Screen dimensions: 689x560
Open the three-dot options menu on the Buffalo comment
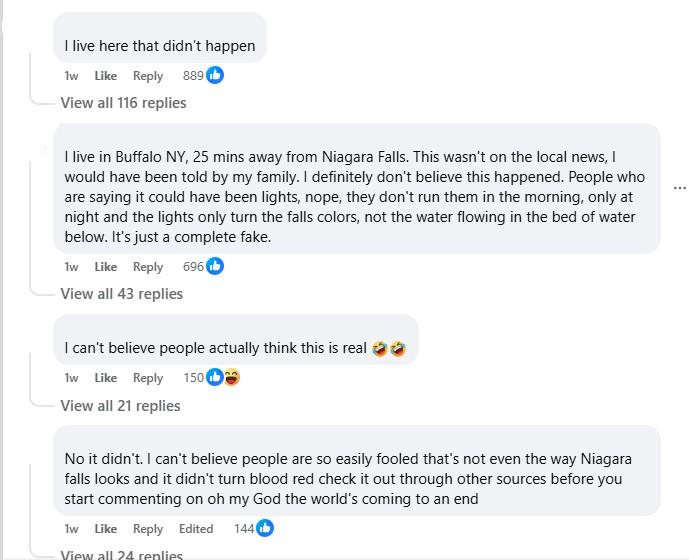pos(679,188)
